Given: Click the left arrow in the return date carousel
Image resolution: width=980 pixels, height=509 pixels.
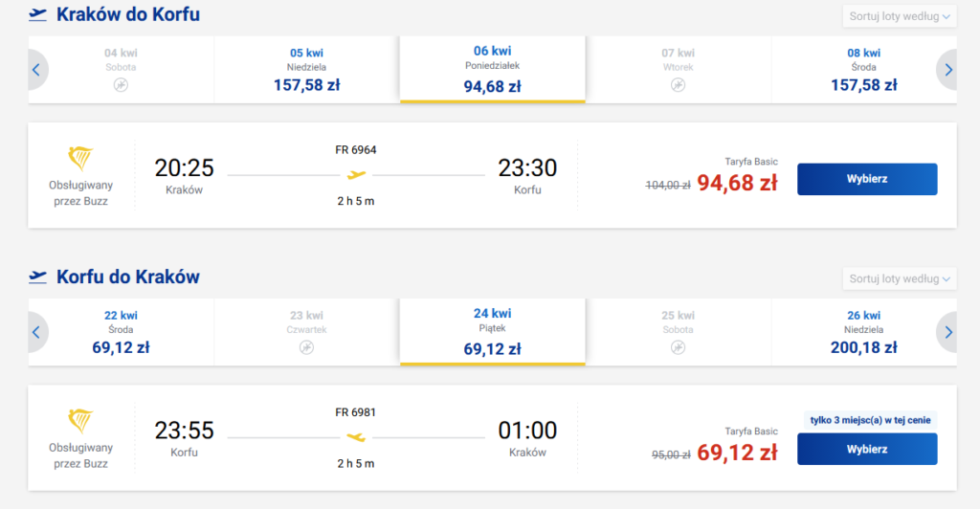Looking at the screenshot, I should [36, 332].
